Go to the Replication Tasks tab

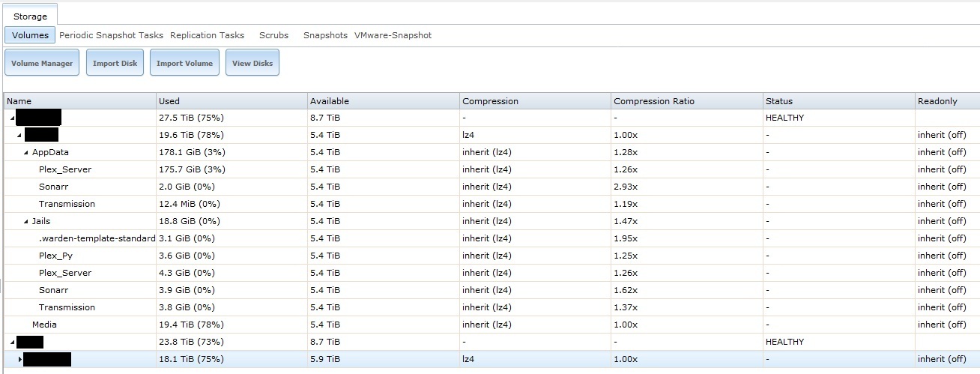[207, 35]
